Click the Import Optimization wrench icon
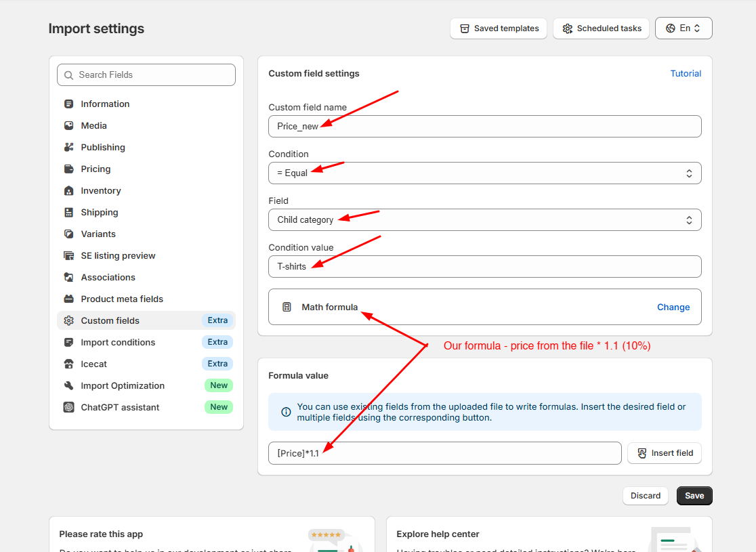The image size is (756, 552). tap(69, 386)
